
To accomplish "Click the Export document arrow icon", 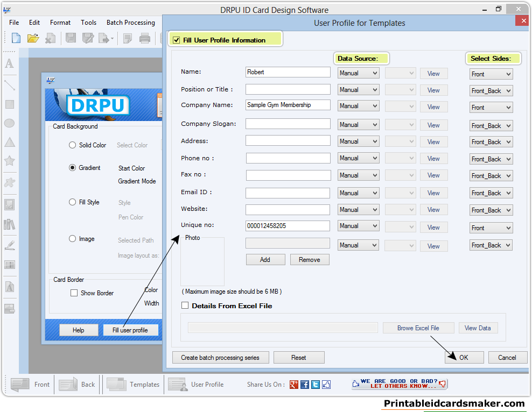I will [106, 38].
